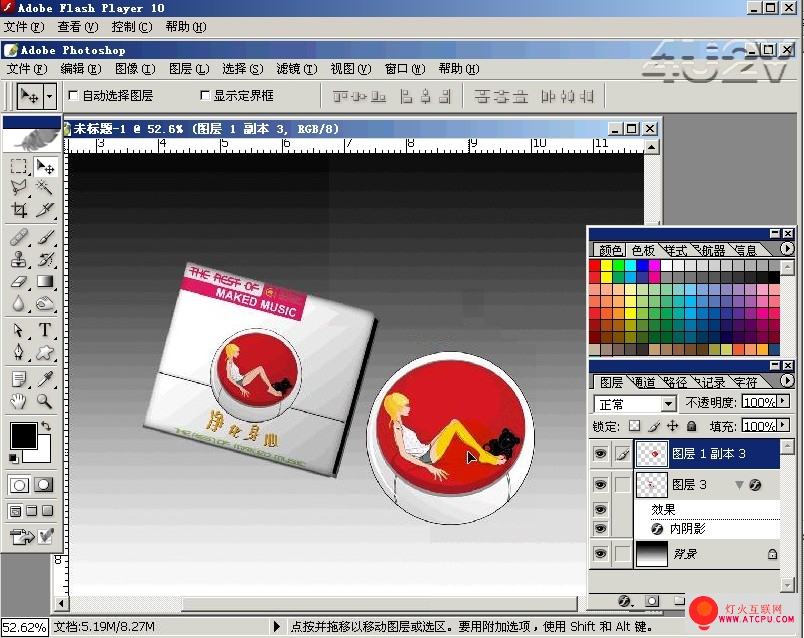
Task: Switch to Quick Mask mode
Action: (44, 485)
